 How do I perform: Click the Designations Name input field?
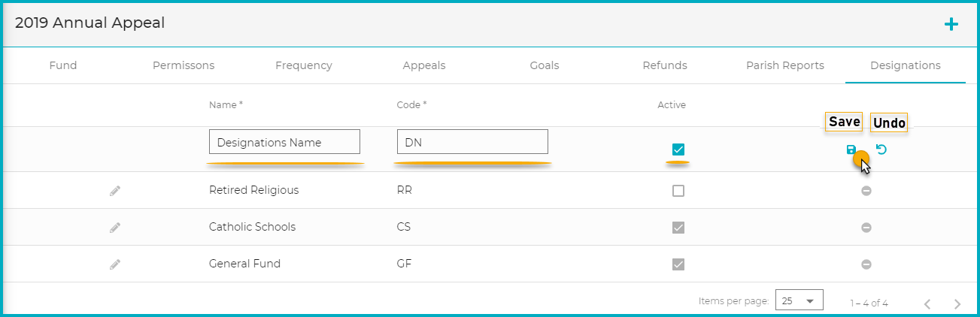[x=284, y=142]
